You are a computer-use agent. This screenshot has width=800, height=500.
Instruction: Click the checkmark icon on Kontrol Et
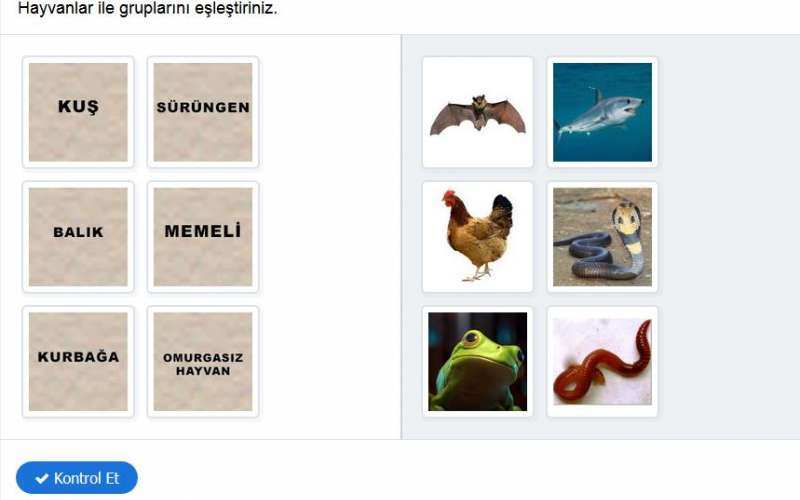click(x=42, y=479)
